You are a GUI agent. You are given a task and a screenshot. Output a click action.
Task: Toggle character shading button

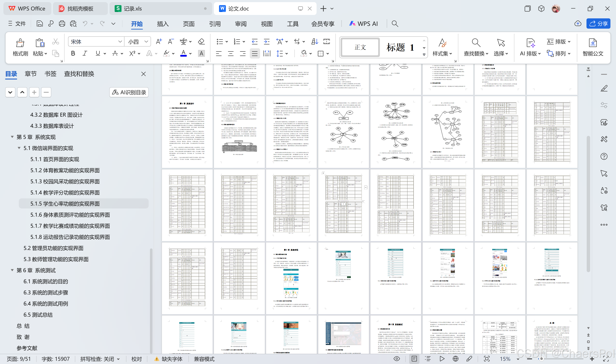[201, 53]
